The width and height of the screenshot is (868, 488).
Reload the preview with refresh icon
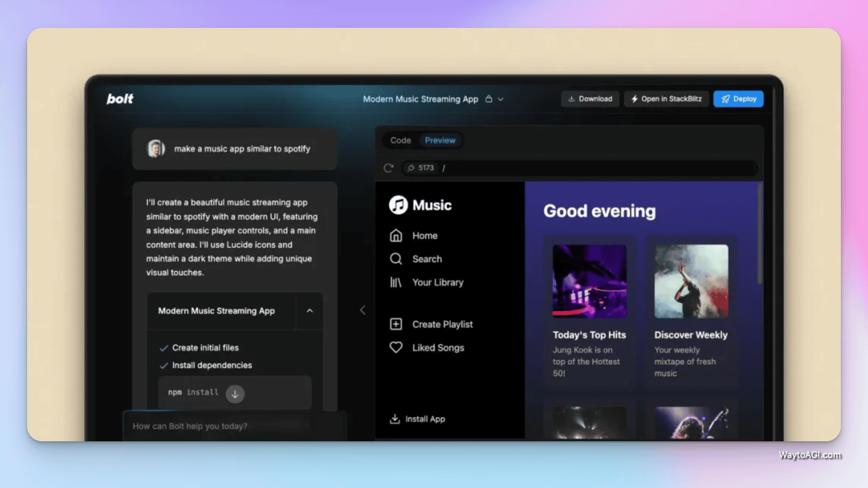click(388, 168)
